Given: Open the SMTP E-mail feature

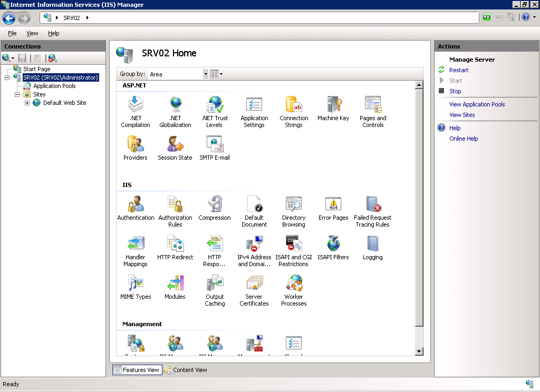Looking at the screenshot, I should [215, 148].
